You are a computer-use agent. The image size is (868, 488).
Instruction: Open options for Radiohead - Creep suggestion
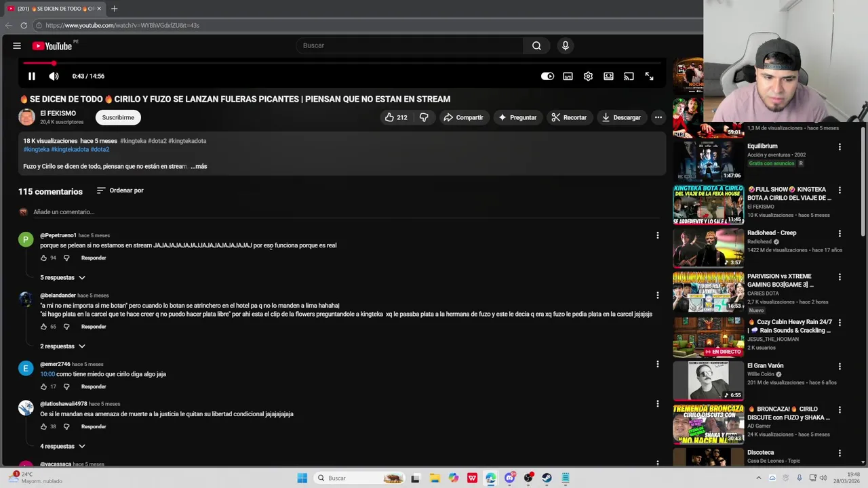tap(840, 234)
